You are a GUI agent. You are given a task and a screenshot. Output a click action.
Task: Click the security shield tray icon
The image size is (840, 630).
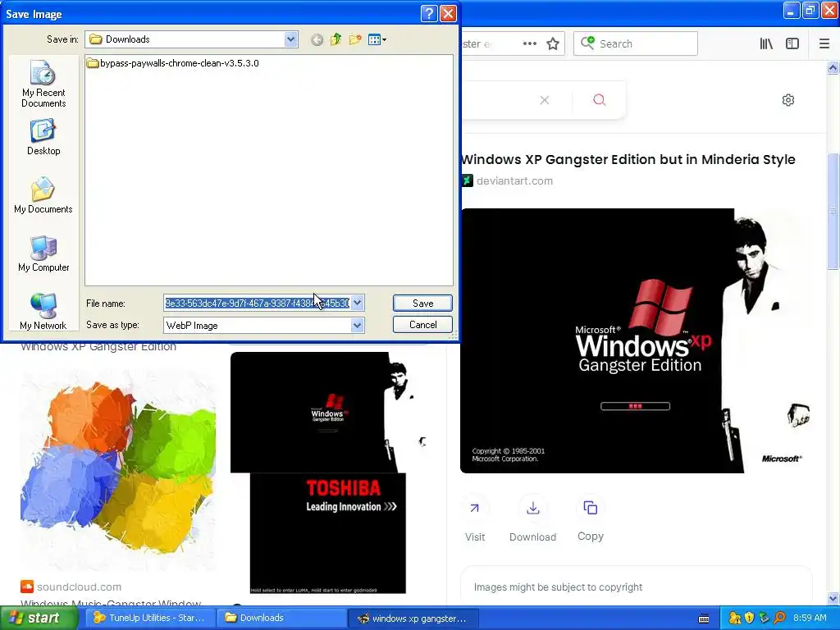tap(749, 619)
